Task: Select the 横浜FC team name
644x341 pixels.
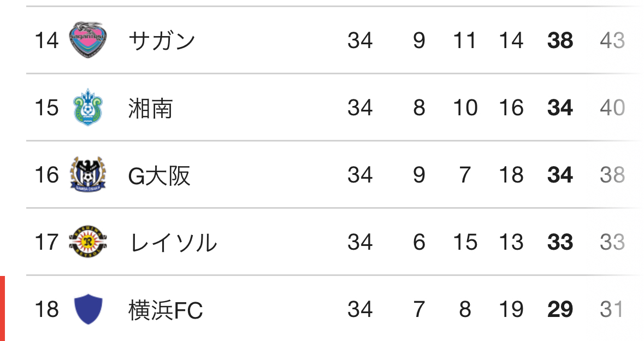Action: [166, 310]
